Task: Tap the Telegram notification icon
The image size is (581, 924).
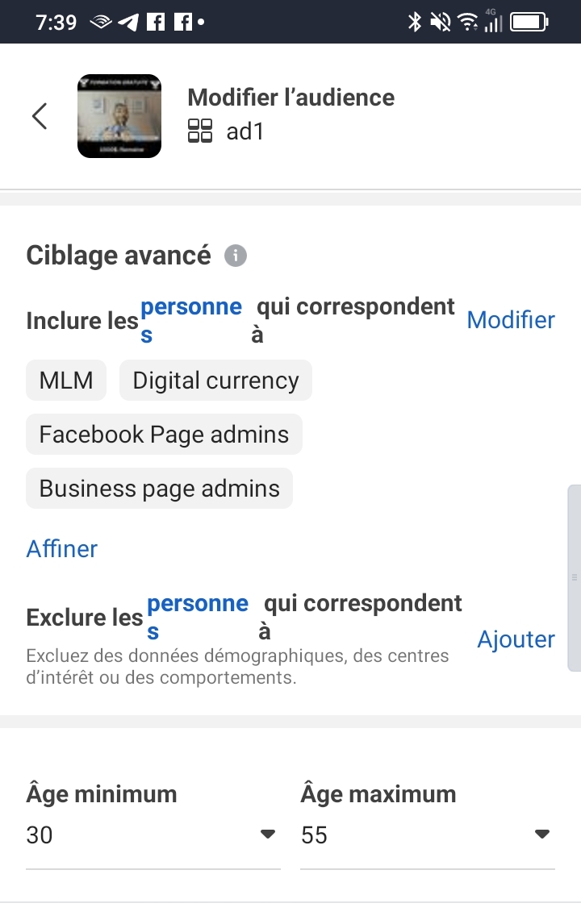Action: point(128,23)
